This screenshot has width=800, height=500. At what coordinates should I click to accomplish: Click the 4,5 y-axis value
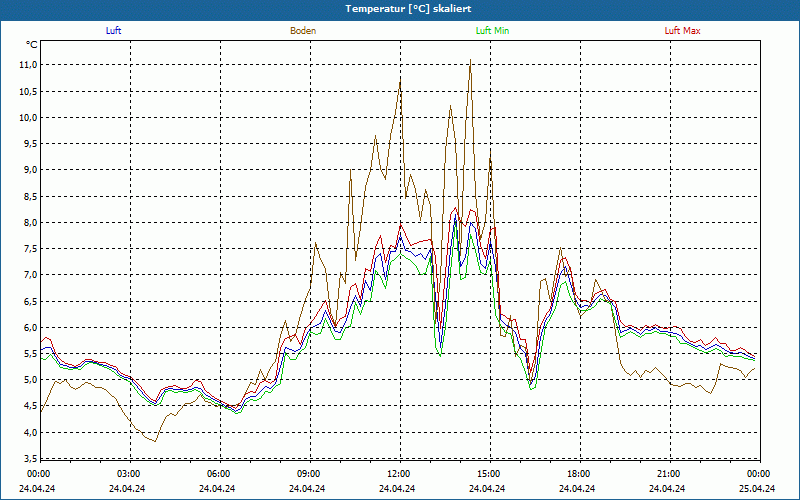(x=30, y=407)
